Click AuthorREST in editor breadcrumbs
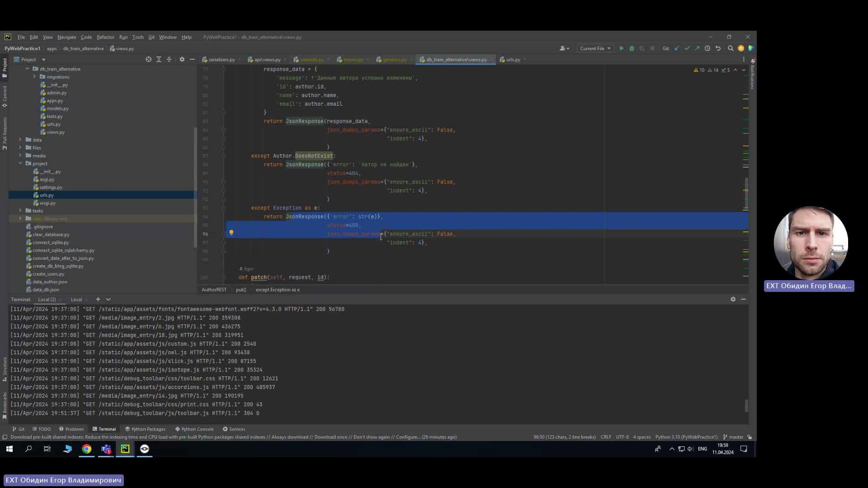868x488 pixels. [x=214, y=290]
